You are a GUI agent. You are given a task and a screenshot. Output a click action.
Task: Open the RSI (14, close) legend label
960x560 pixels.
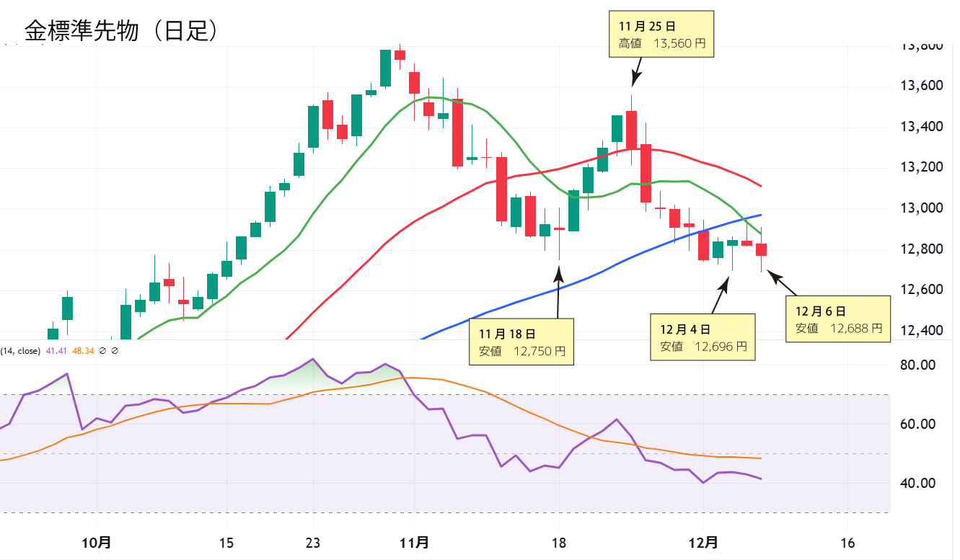tap(20, 351)
